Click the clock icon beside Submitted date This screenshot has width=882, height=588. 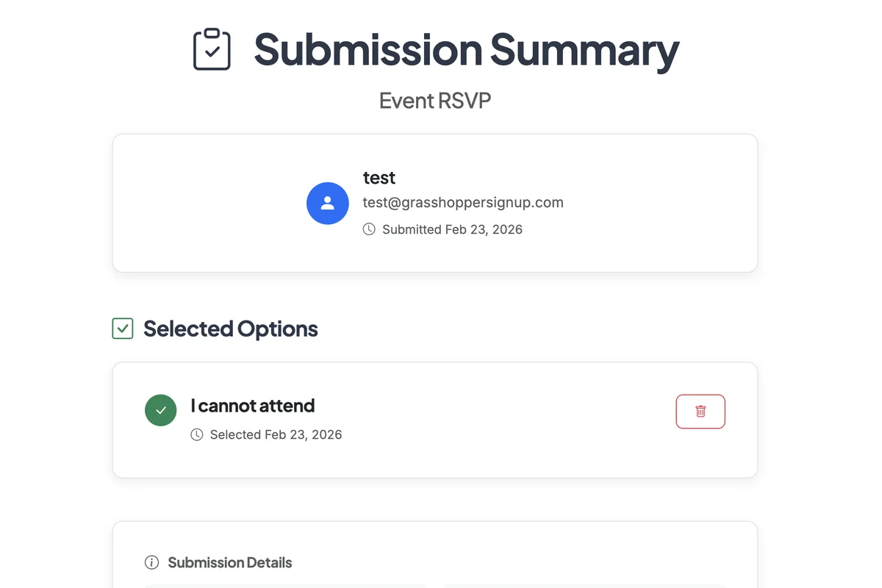click(x=369, y=229)
